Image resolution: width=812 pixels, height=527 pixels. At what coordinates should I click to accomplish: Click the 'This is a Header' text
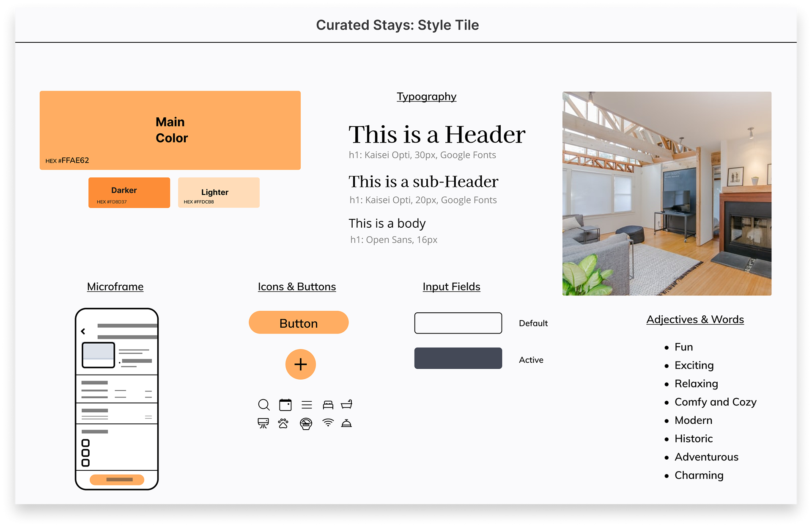click(437, 134)
